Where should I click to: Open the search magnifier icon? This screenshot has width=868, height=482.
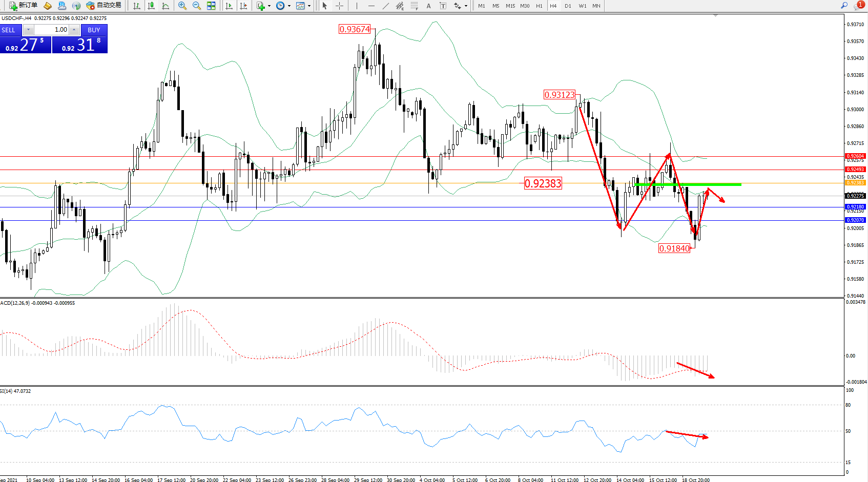[x=844, y=6]
